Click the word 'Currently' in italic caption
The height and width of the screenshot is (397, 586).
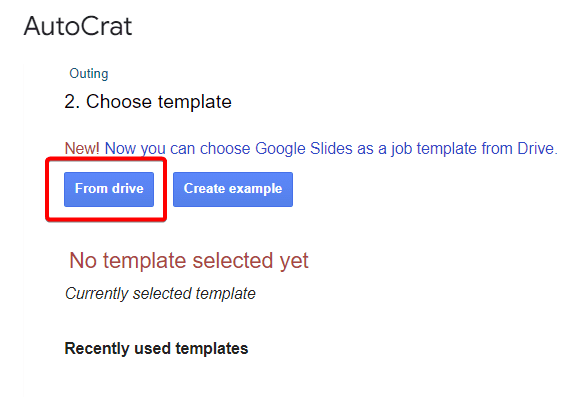tap(97, 294)
